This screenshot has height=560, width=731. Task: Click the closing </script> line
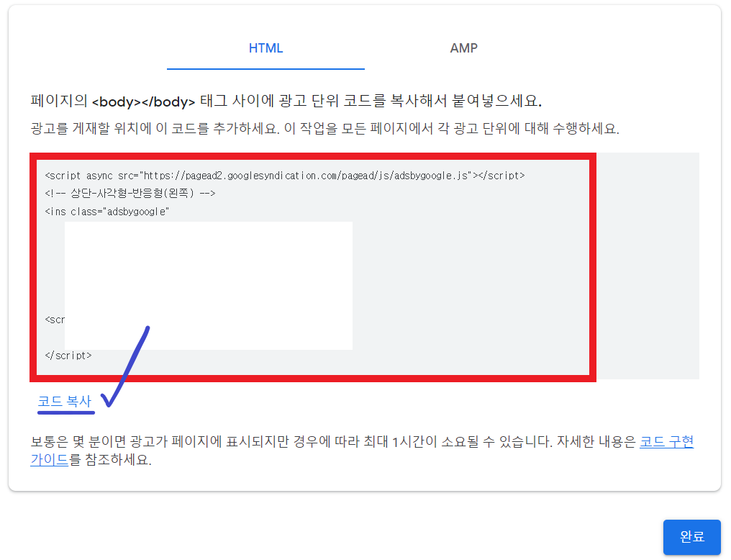pyautogui.click(x=68, y=356)
